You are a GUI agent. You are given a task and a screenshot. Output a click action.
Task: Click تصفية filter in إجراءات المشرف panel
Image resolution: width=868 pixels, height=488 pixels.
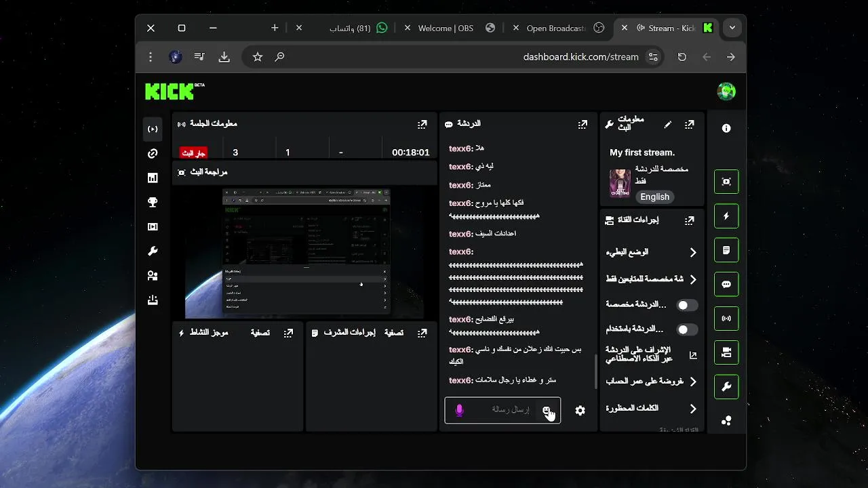(395, 333)
